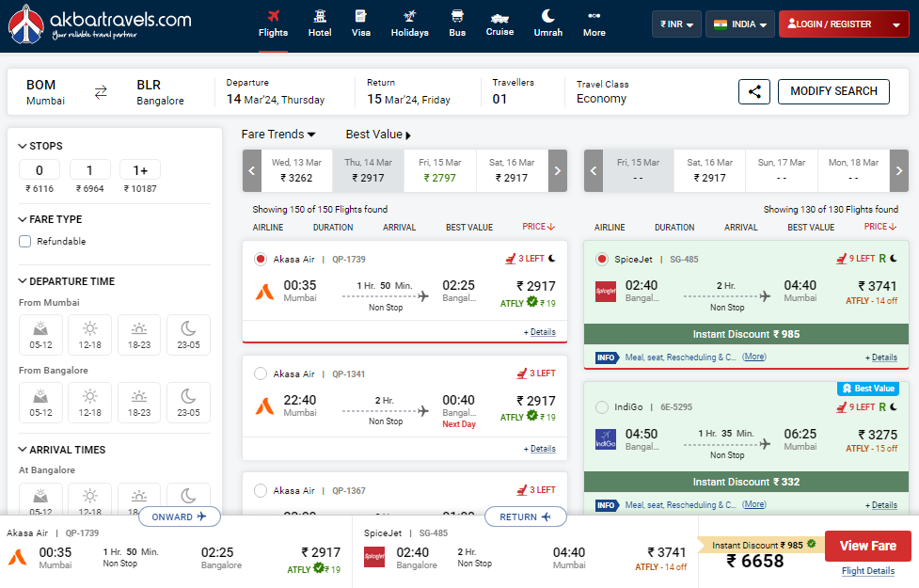Sort onward flights by BEST VALUE
The width and height of the screenshot is (919, 588).
click(469, 228)
